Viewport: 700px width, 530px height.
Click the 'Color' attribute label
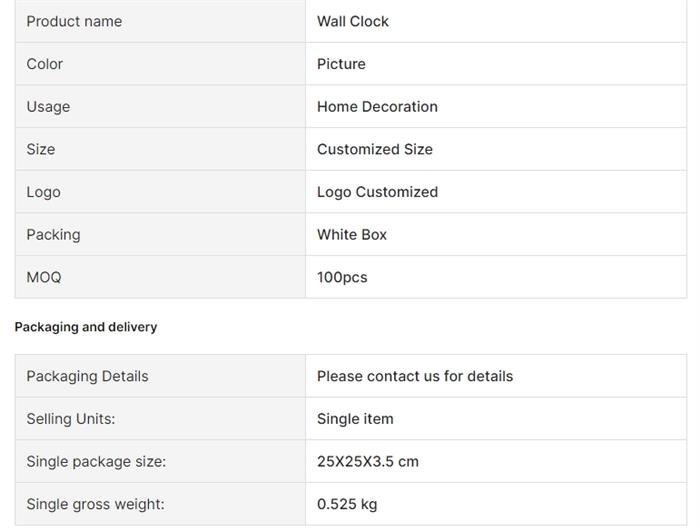[45, 64]
